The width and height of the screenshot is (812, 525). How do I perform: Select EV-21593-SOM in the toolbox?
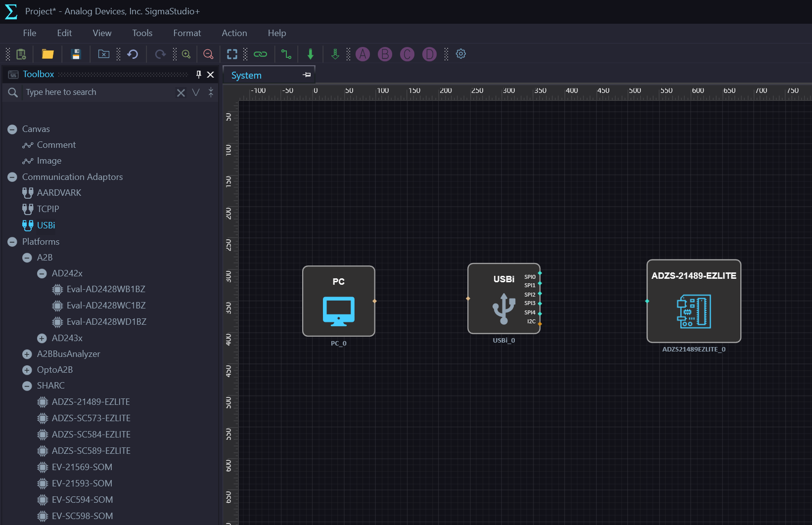(x=82, y=483)
